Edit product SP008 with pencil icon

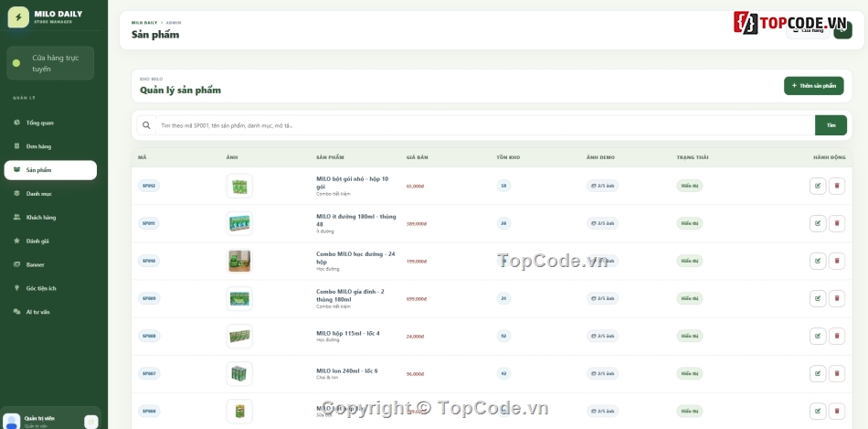pos(818,336)
